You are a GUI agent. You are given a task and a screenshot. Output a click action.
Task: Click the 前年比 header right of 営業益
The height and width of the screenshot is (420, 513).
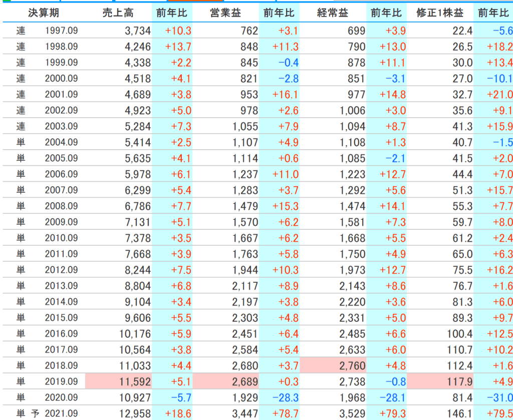(279, 14)
